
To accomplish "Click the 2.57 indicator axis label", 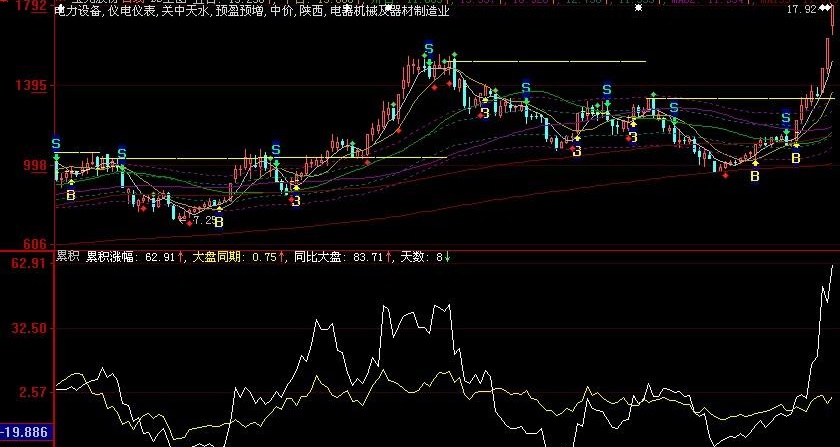I will 33,392.
